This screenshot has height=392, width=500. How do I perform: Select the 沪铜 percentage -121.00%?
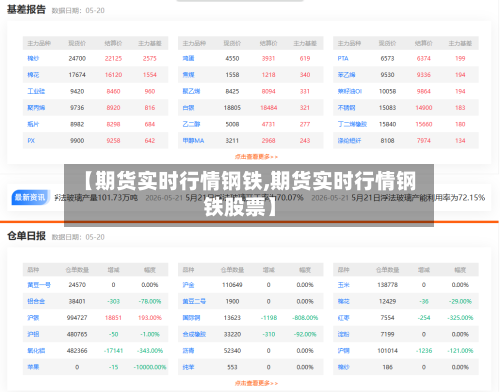click(460, 350)
